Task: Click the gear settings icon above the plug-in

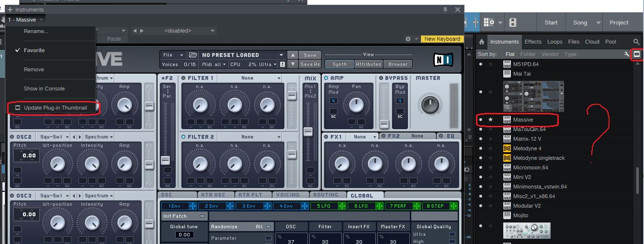Action: pyautogui.click(x=408, y=39)
